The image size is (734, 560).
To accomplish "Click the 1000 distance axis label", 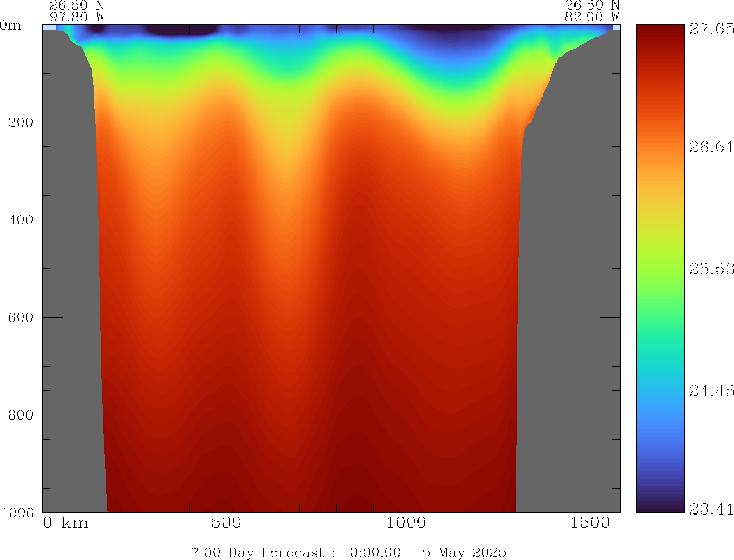I will click(x=406, y=523).
